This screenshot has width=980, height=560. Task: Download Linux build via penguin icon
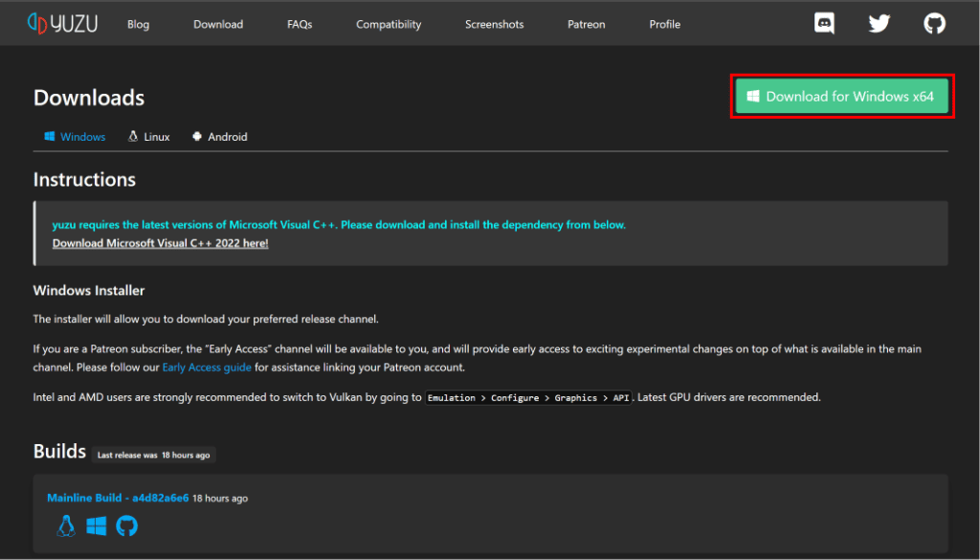coord(66,526)
